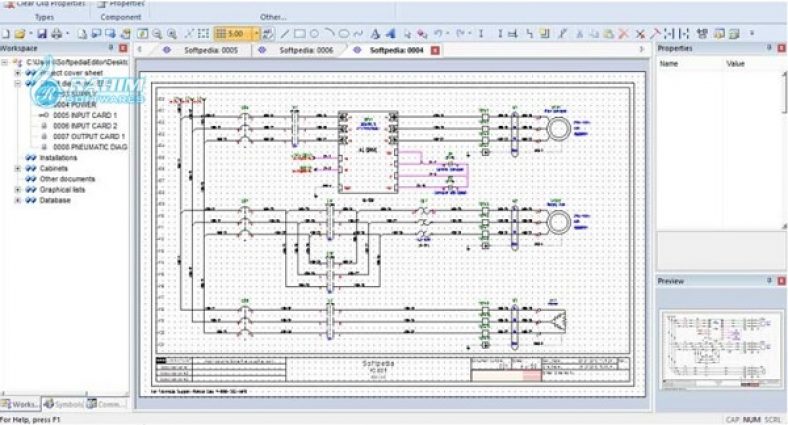Close the Softpedia: 0004 tab
Image resolution: width=788 pixels, height=425 pixels.
click(x=435, y=50)
